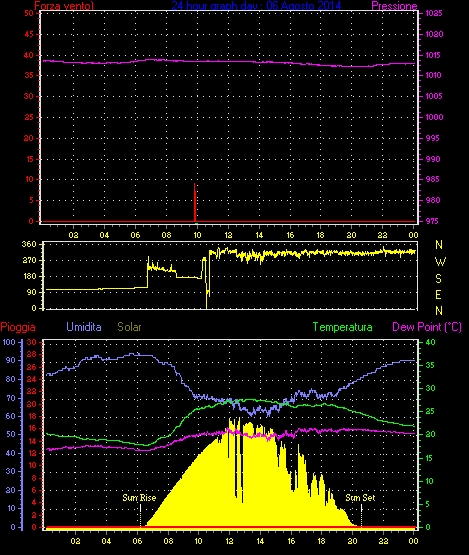Click the Solar legend label

pyautogui.click(x=129, y=327)
